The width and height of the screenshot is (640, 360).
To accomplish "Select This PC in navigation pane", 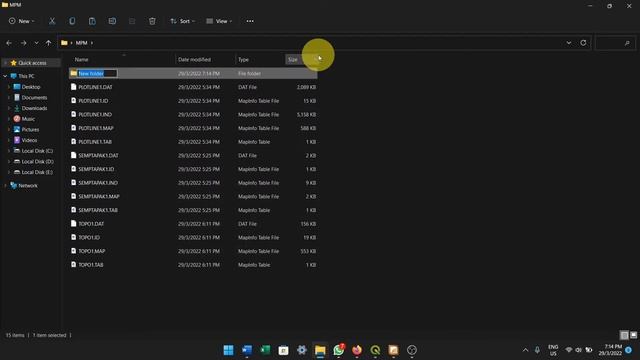I will (x=27, y=76).
